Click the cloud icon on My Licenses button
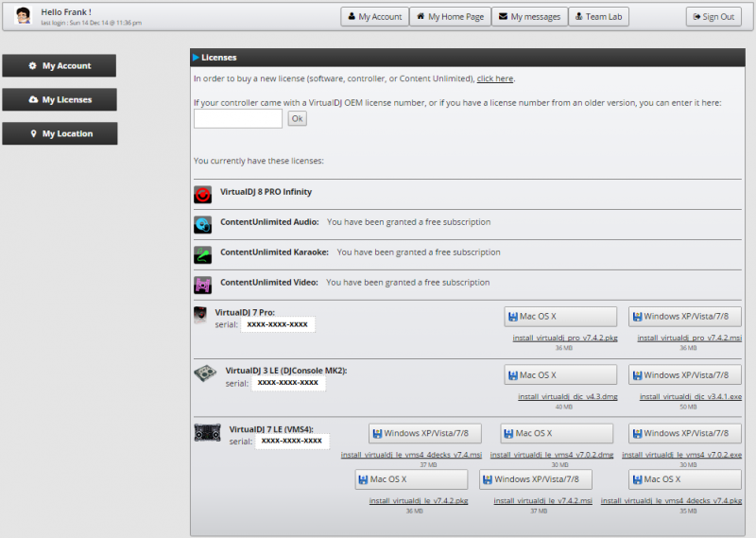 [x=33, y=99]
